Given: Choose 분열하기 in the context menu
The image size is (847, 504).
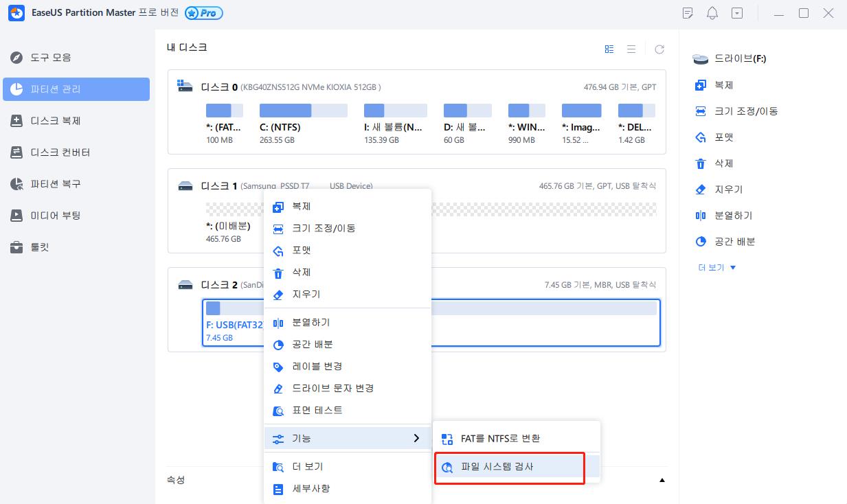Looking at the screenshot, I should coord(348,323).
